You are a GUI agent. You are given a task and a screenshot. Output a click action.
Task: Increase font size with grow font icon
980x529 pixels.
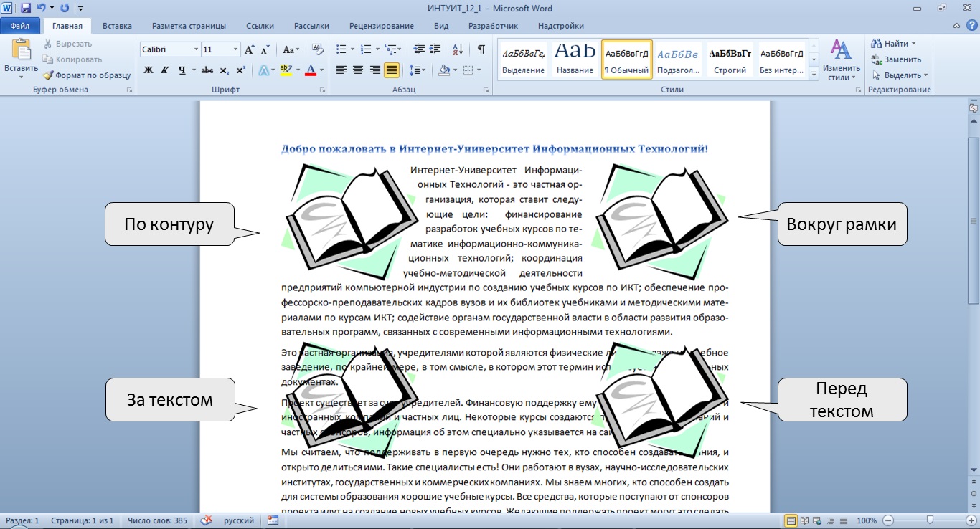249,49
